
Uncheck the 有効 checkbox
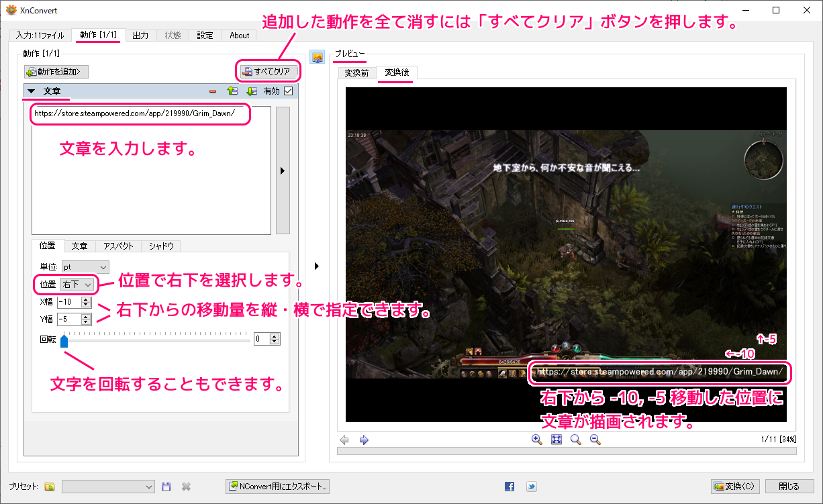point(289,91)
